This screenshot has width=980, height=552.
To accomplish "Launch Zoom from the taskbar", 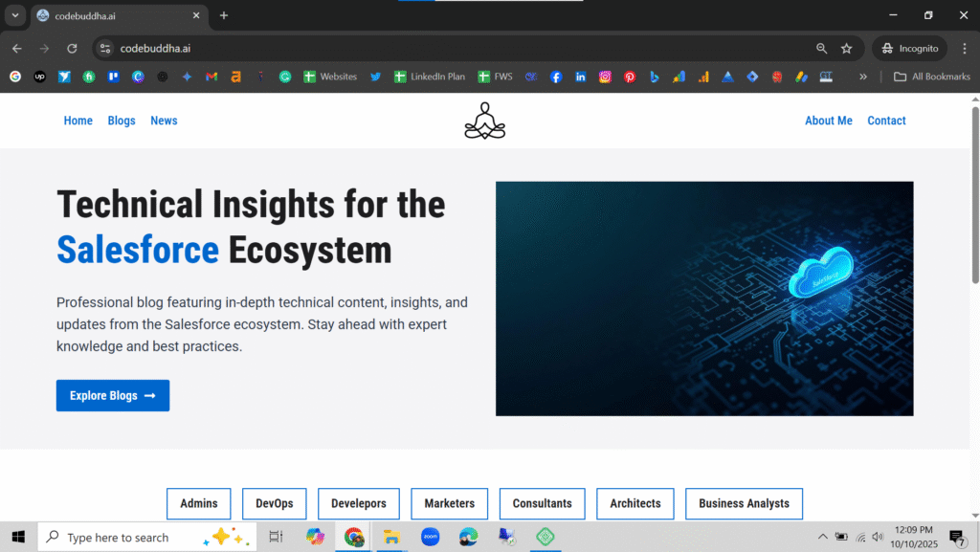I will (x=430, y=537).
